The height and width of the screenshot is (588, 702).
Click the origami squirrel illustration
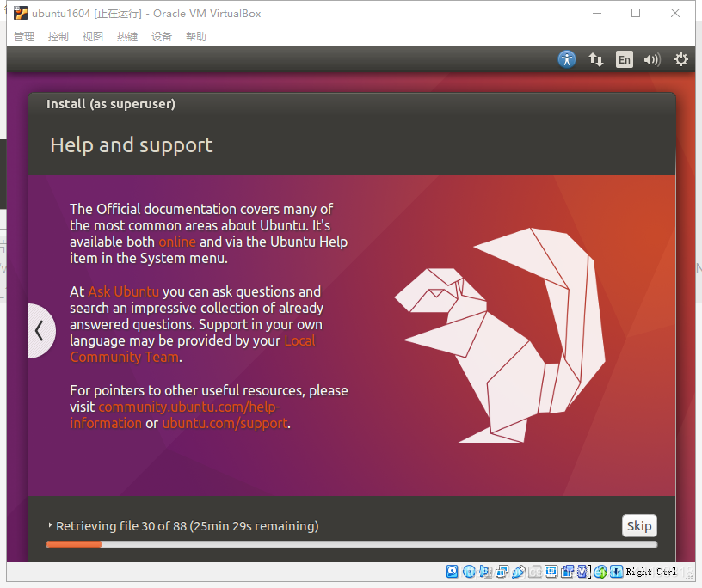(x=500, y=335)
